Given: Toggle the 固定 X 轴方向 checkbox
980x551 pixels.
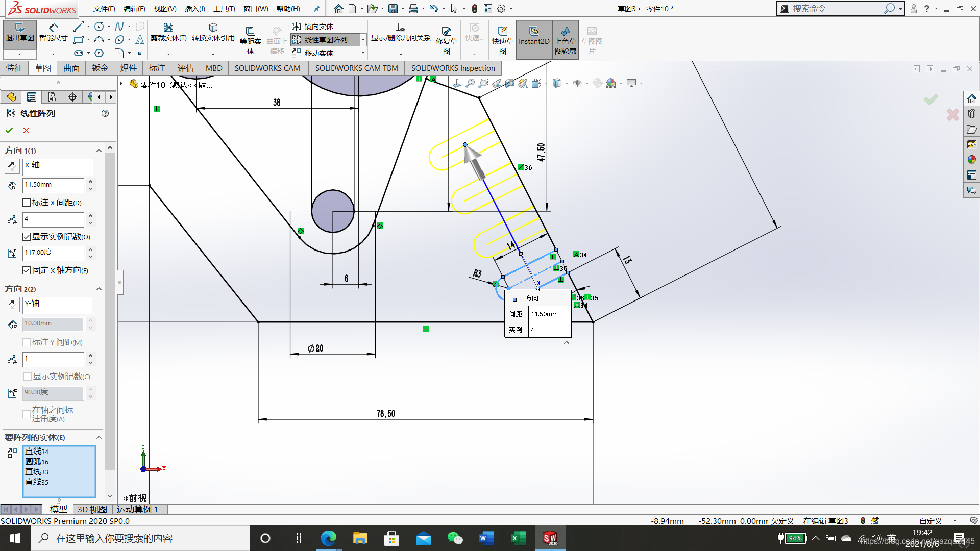Looking at the screenshot, I should click(27, 270).
